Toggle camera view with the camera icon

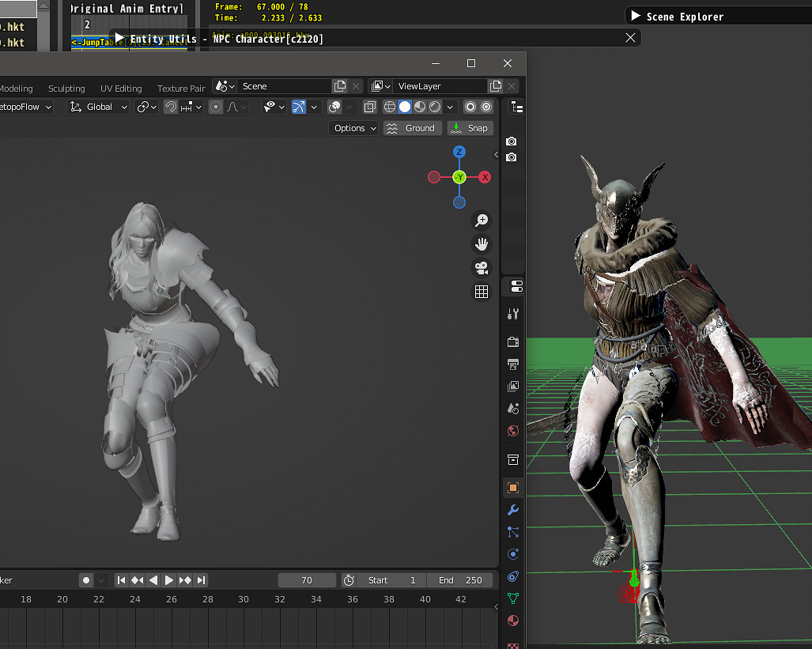481,268
